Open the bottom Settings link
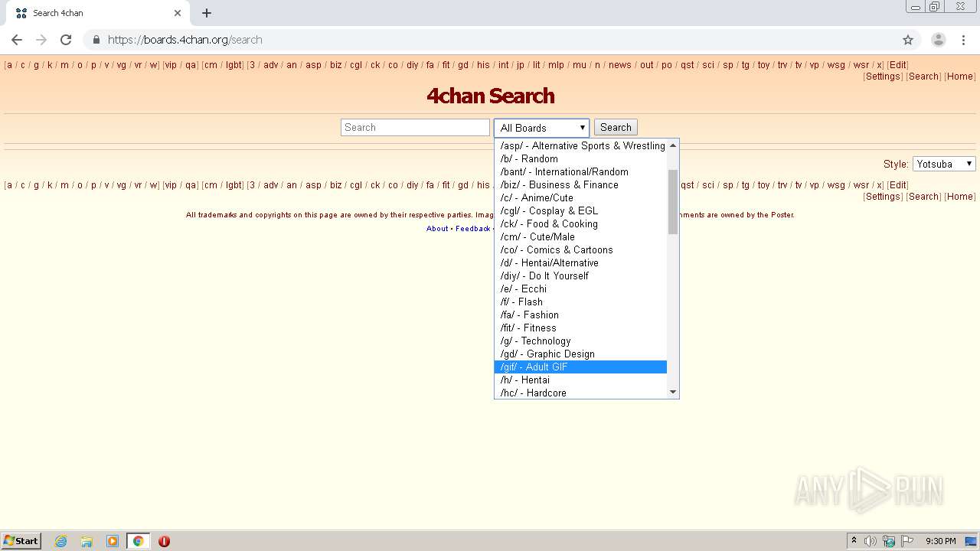This screenshot has width=980, height=551. point(883,197)
